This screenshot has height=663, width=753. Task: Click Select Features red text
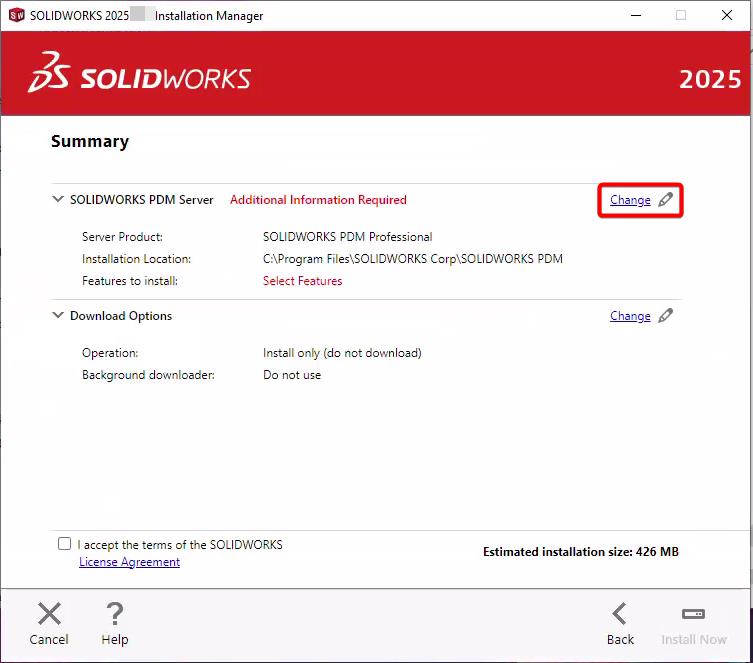click(x=303, y=281)
